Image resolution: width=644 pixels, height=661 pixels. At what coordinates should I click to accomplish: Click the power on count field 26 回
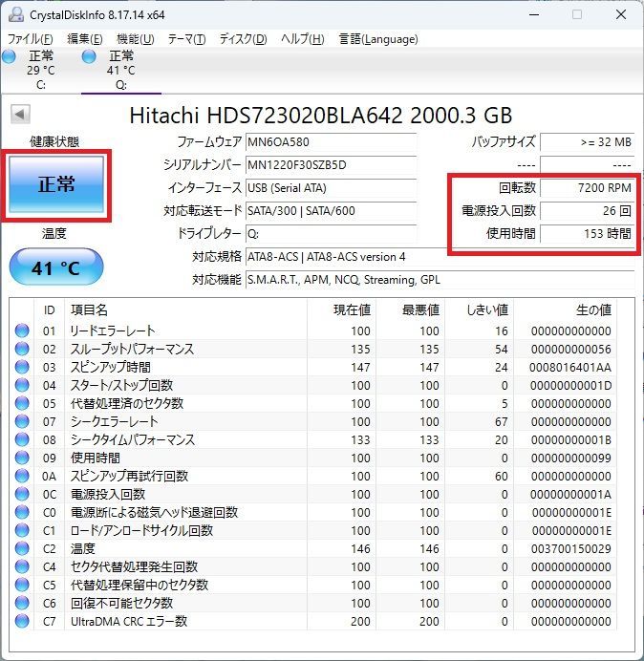pyautogui.click(x=587, y=210)
